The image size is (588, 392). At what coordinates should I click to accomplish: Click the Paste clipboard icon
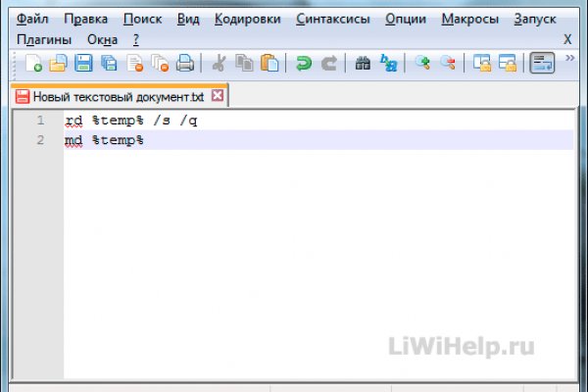point(269,64)
